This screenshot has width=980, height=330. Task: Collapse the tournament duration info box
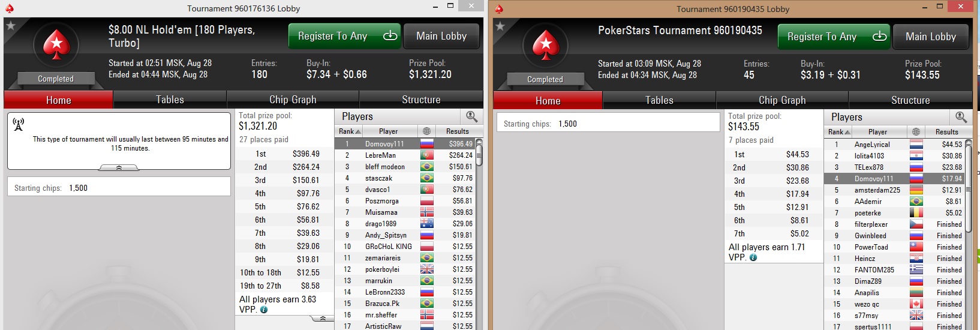(119, 167)
